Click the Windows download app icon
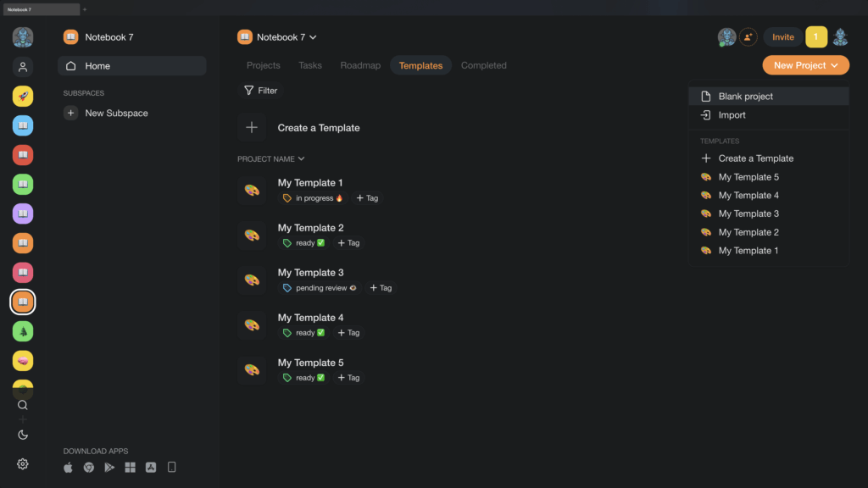 coord(131,467)
